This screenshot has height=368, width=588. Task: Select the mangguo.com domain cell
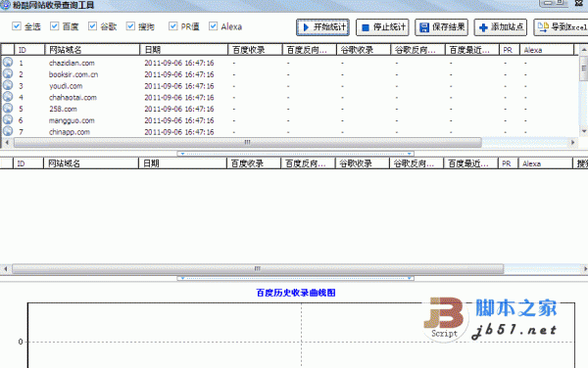click(x=72, y=120)
